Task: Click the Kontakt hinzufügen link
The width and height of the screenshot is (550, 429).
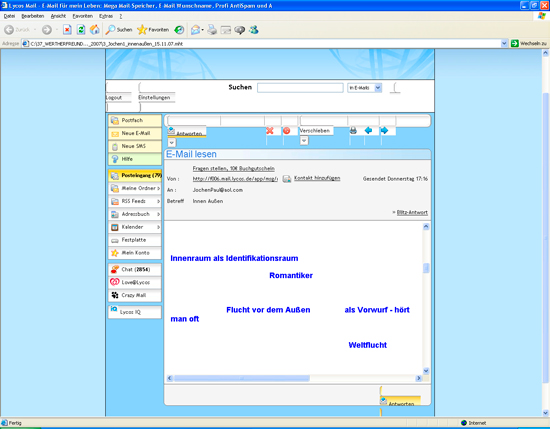Action: (x=317, y=178)
